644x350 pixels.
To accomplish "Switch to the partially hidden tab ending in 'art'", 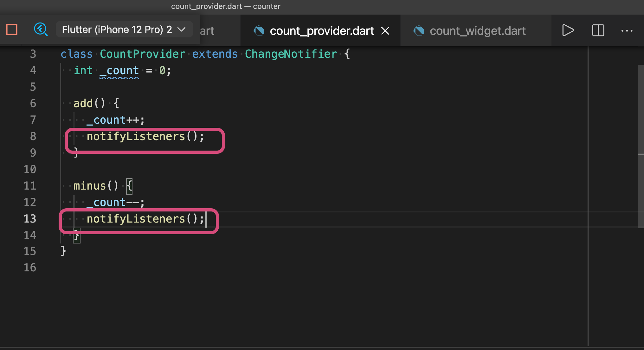I will tap(209, 31).
